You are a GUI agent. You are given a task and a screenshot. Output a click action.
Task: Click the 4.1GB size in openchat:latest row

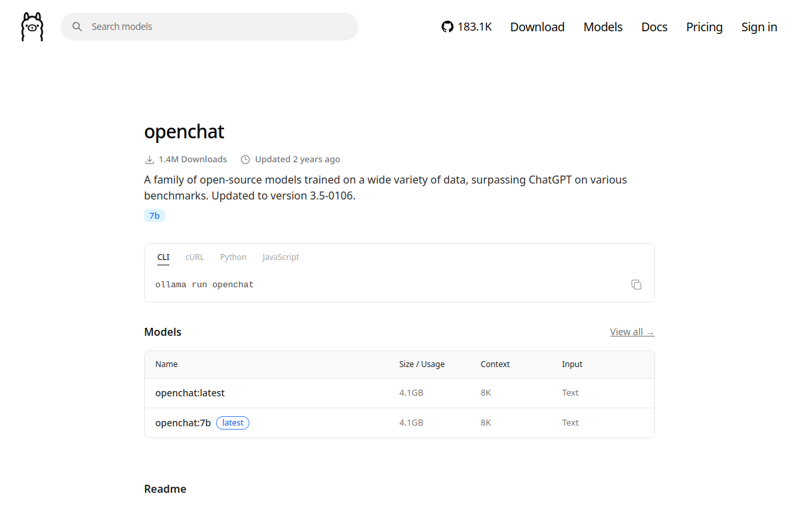411,393
